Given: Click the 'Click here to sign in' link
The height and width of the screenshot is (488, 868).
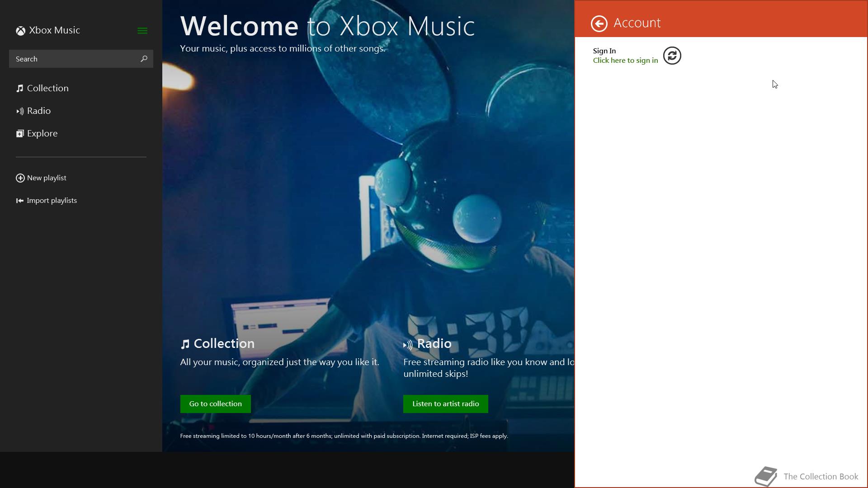Looking at the screenshot, I should point(625,61).
